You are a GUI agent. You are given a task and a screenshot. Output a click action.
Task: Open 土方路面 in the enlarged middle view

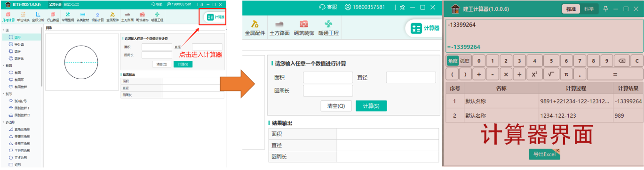[279, 28]
